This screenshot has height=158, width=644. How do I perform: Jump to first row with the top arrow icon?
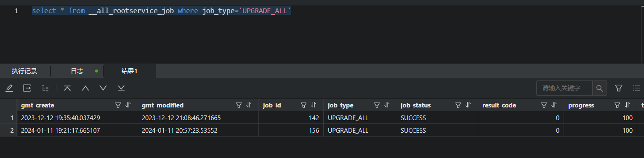pos(67,88)
